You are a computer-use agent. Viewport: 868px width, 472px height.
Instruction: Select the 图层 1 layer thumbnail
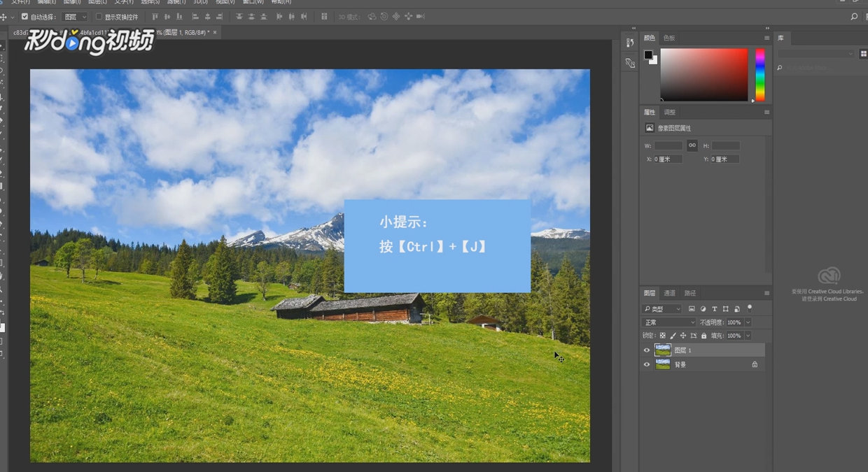(662, 350)
